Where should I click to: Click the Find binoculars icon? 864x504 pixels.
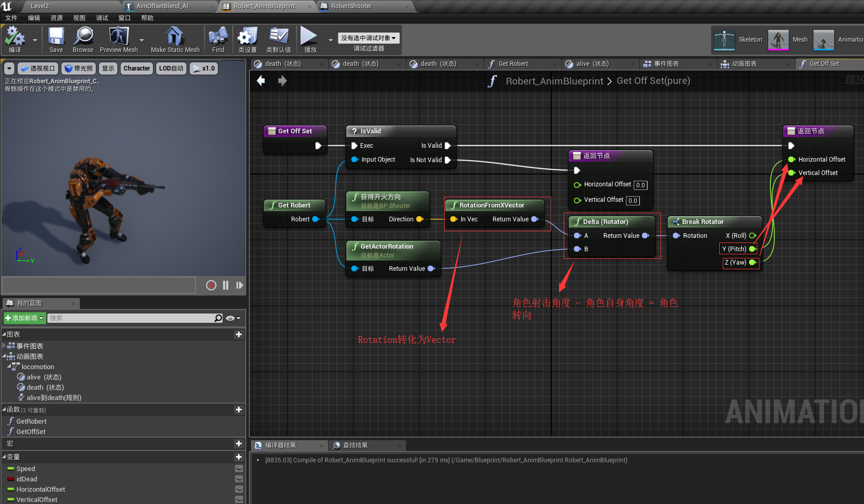tap(218, 40)
